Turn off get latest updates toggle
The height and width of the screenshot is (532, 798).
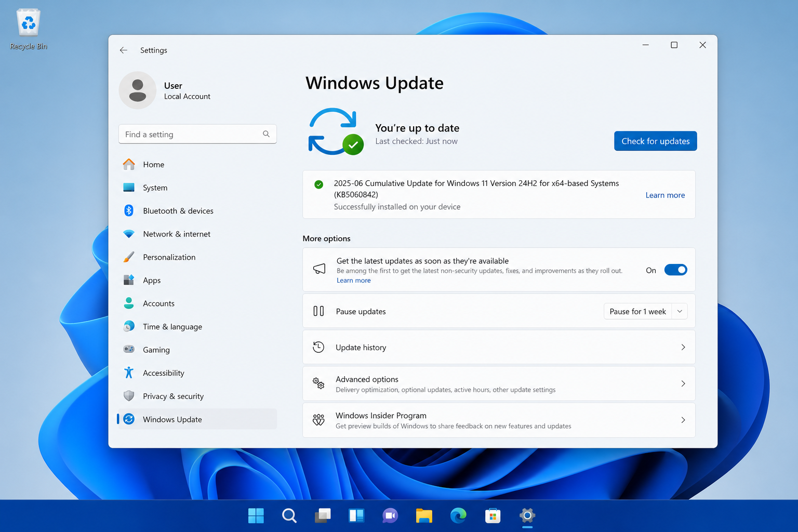[x=676, y=270]
